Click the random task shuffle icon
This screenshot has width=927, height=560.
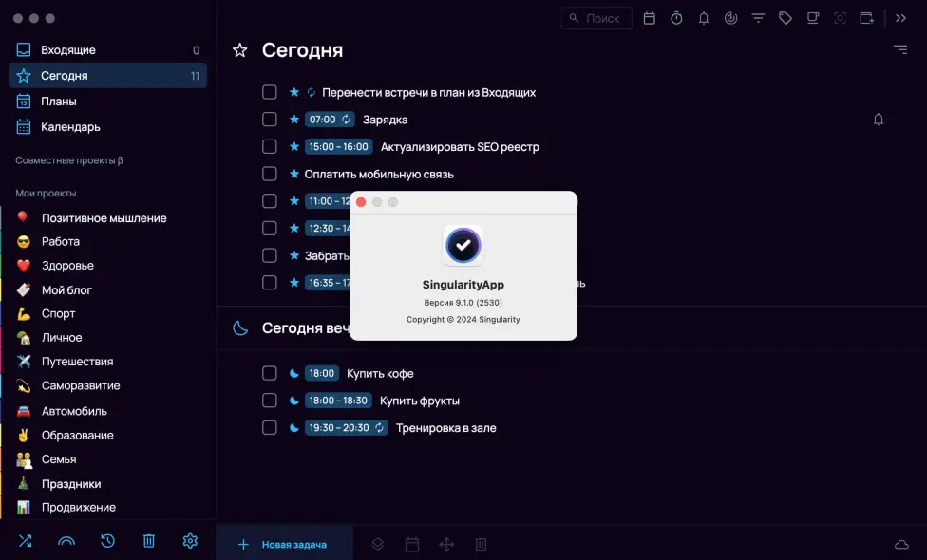(24, 540)
